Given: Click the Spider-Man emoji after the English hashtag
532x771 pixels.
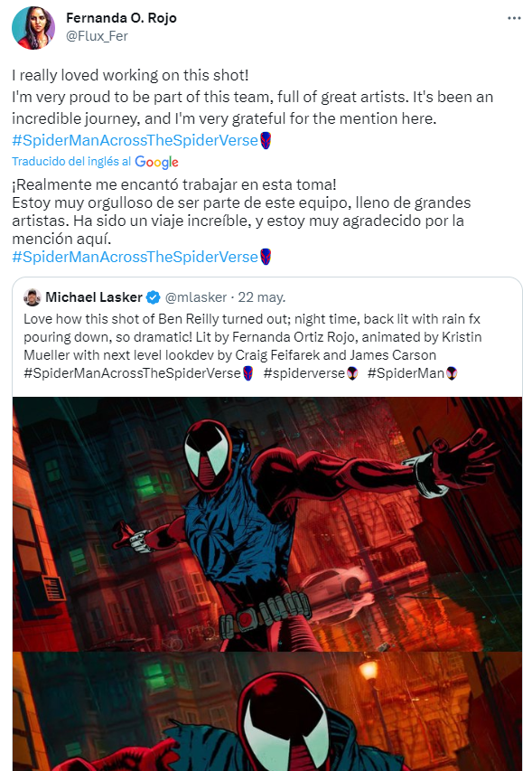Looking at the screenshot, I should click(x=266, y=141).
